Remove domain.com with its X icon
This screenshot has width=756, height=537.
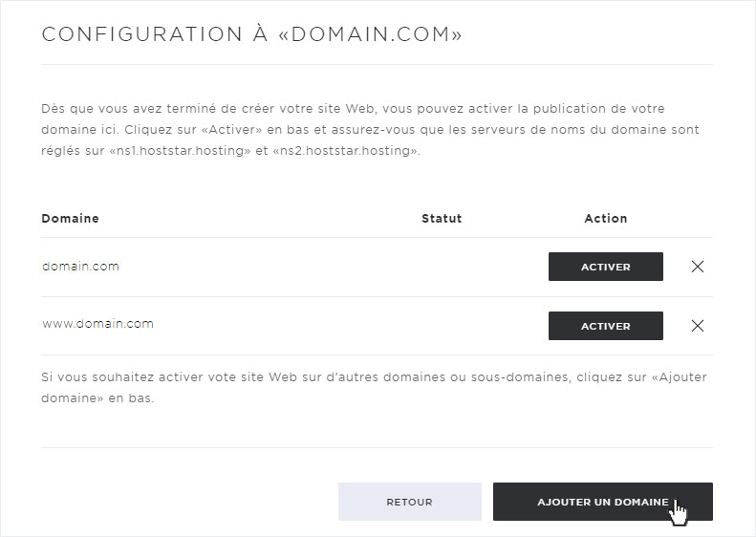click(697, 267)
